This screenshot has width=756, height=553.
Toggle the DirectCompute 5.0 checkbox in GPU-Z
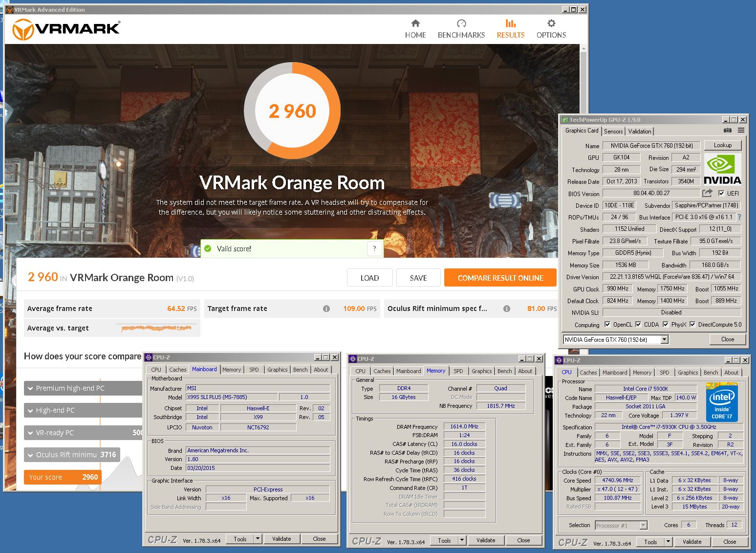(x=692, y=324)
